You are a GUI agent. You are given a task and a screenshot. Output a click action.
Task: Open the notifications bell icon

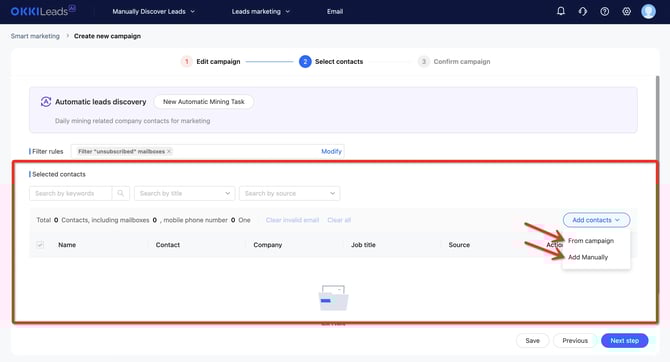point(561,11)
